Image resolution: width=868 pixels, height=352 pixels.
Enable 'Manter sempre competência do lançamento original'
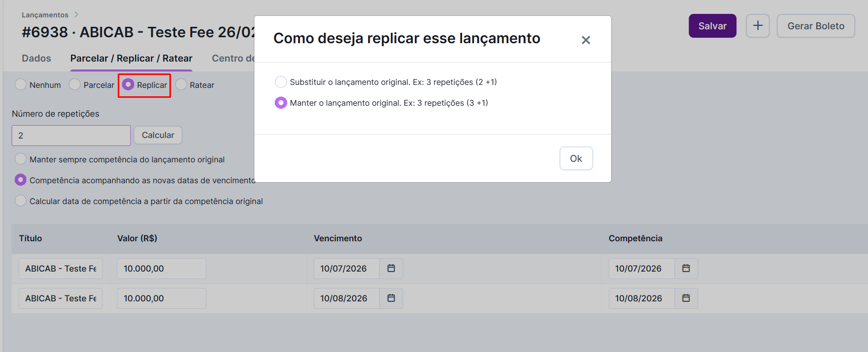(x=20, y=159)
